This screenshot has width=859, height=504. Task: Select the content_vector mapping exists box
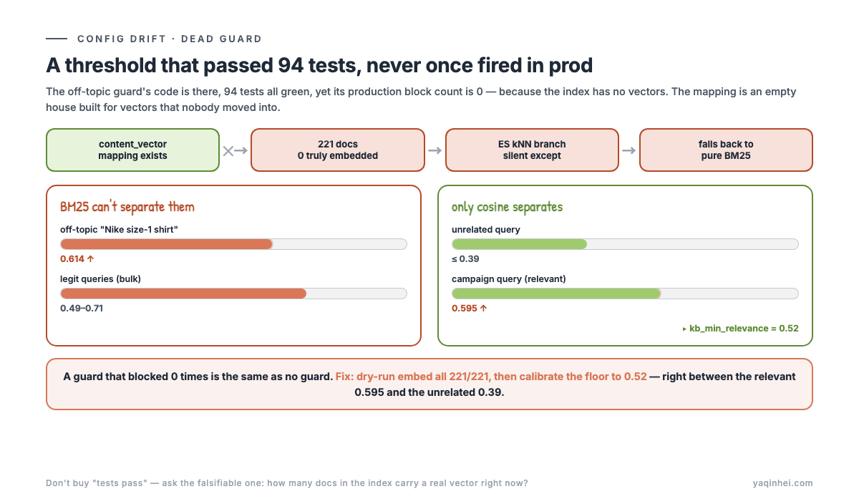click(133, 150)
